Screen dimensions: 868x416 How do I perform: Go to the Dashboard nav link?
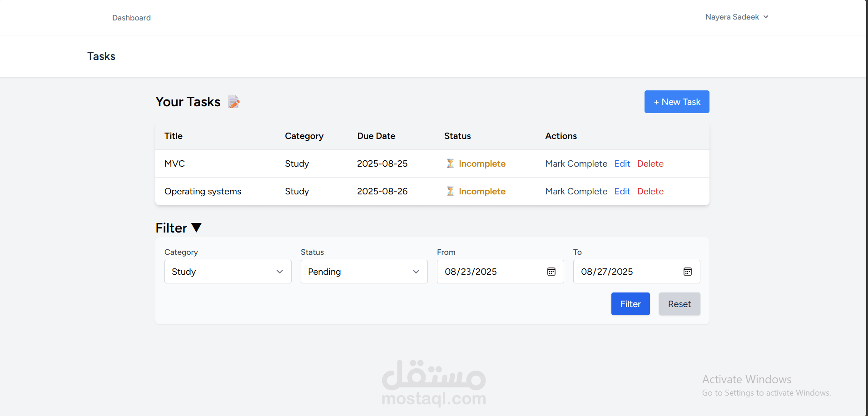click(131, 18)
